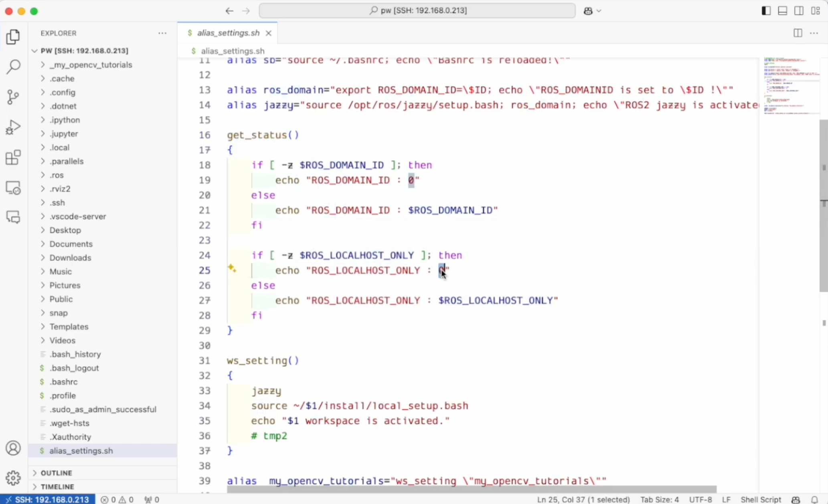Screen dimensions: 828x504
Task: Open the Source Control view
Action: [13, 97]
